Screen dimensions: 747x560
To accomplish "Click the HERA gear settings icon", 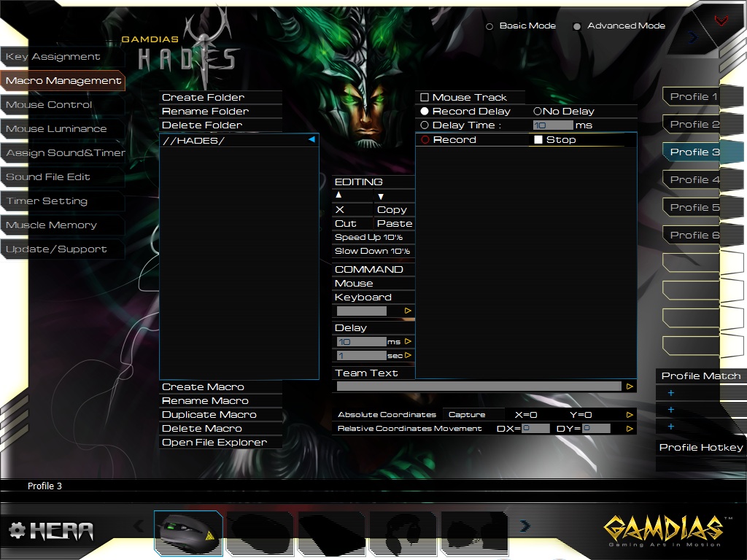I will click(18, 530).
